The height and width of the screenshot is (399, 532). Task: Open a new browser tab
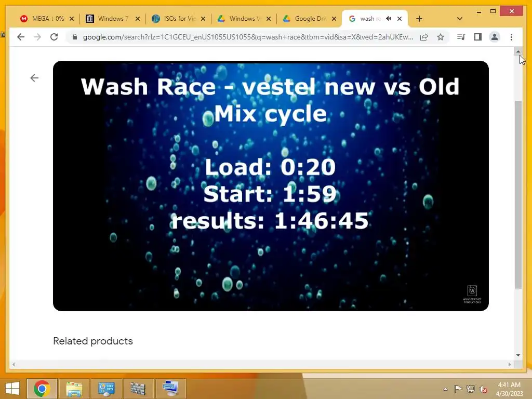pyautogui.click(x=419, y=19)
